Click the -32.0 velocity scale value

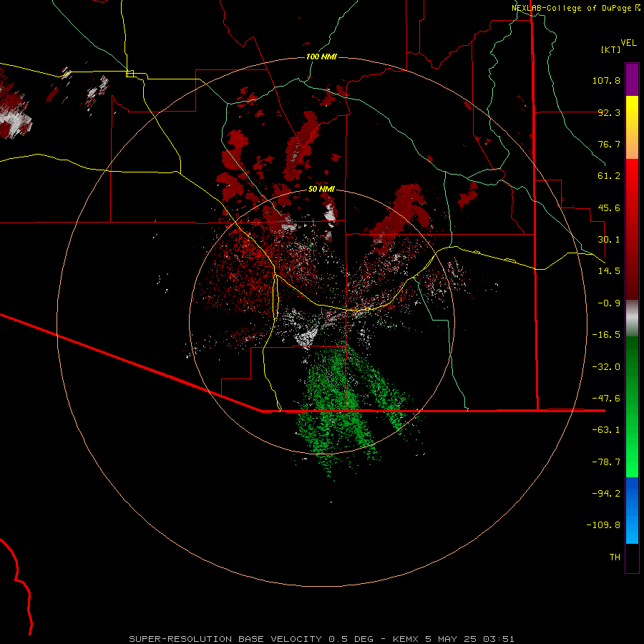(x=606, y=367)
